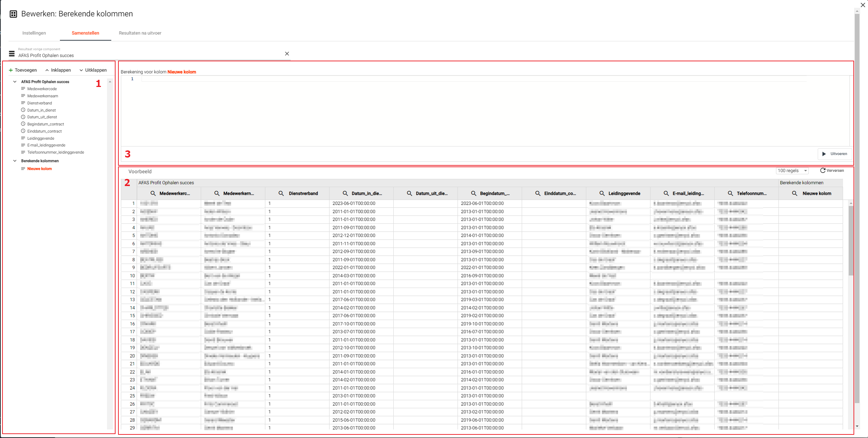Select Nieuwe kolom in the tree
Screen dimensions: 868x438
click(40, 169)
